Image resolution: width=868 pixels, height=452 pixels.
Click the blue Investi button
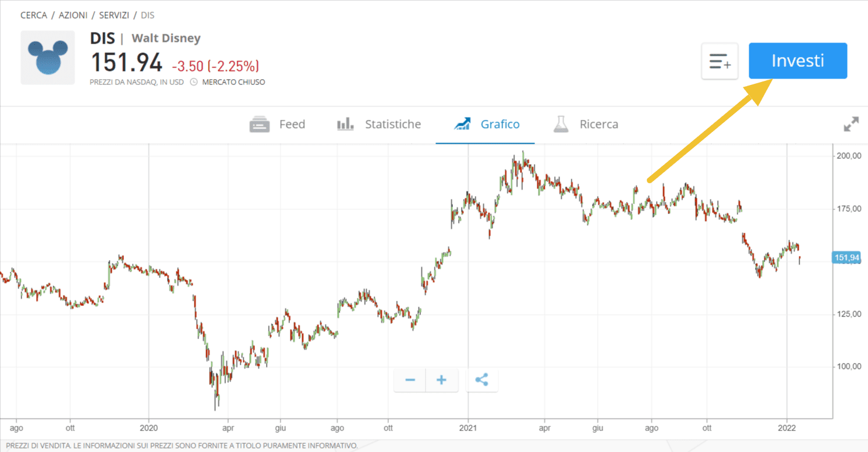(798, 60)
